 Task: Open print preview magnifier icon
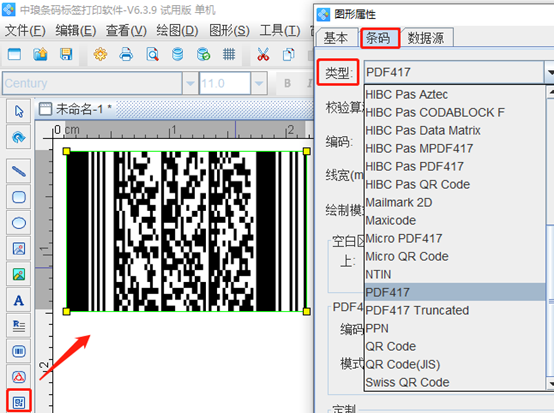coord(152,54)
